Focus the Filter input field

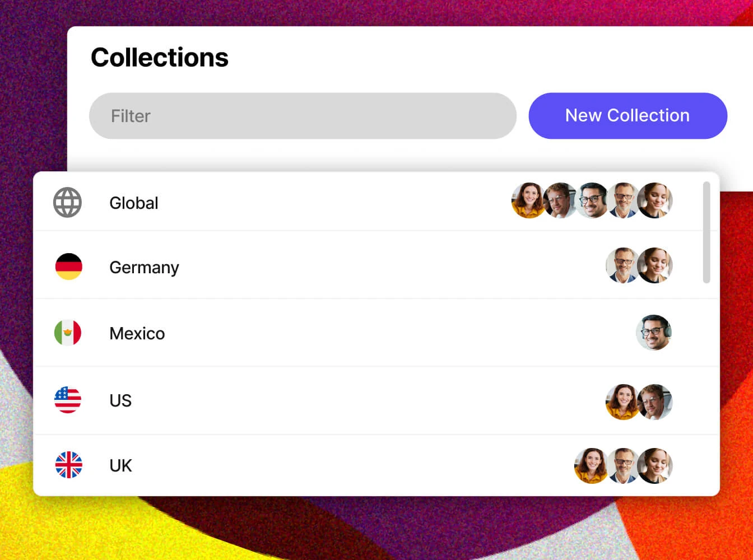pos(303,116)
